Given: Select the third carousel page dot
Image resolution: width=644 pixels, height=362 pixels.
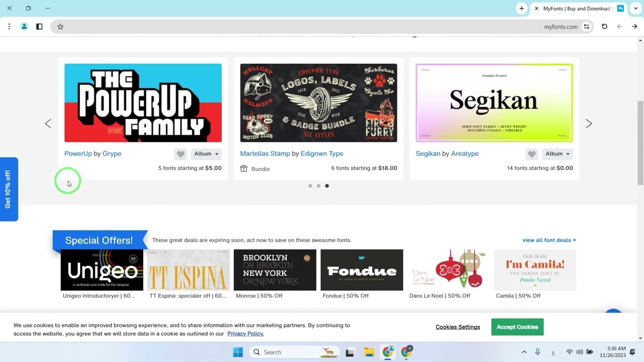Looking at the screenshot, I should 327,186.
